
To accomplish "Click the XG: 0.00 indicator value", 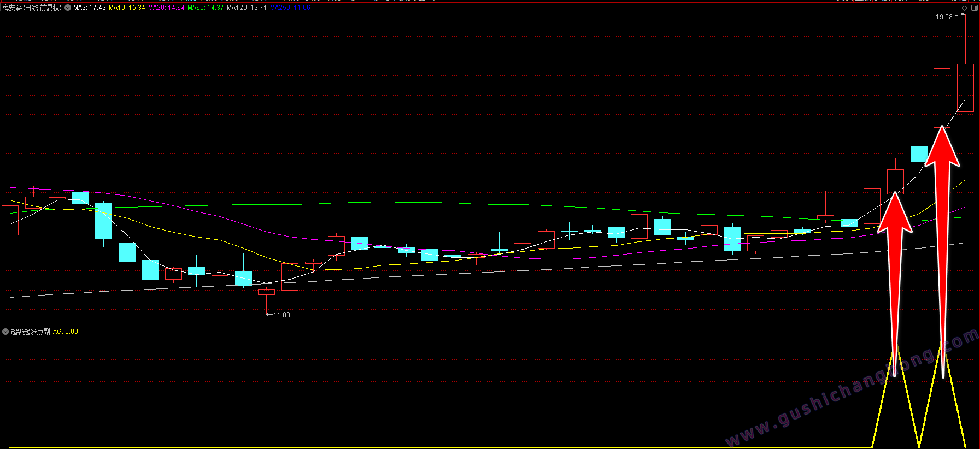I will coord(66,332).
